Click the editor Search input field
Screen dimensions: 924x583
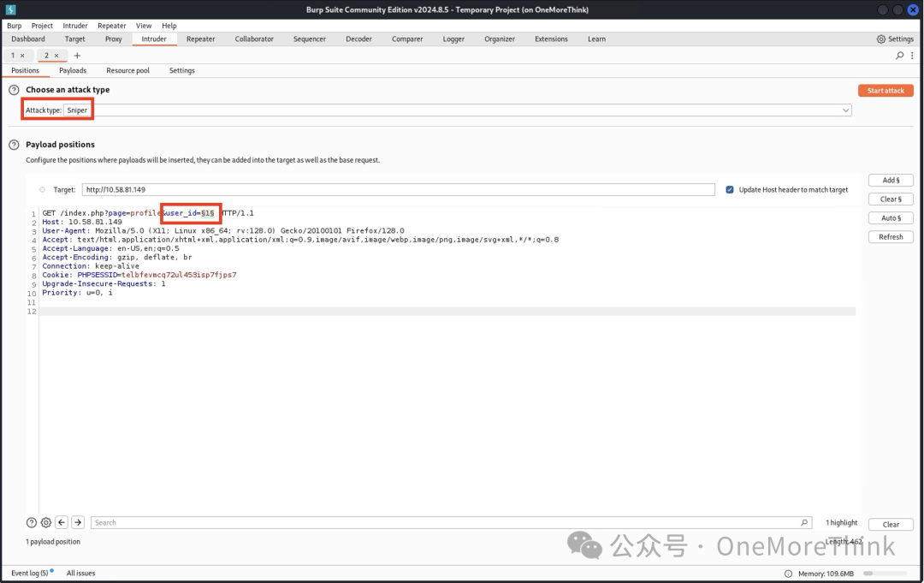tap(452, 522)
